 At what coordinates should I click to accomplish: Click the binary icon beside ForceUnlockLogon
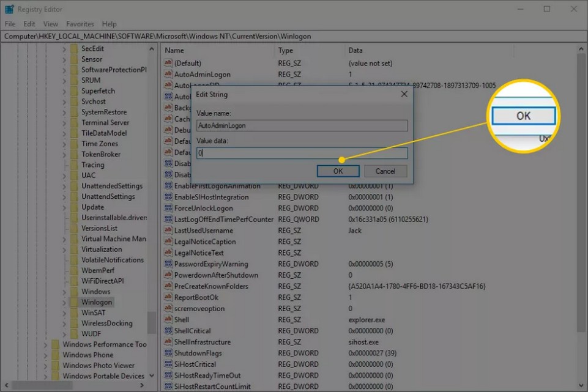pos(168,208)
